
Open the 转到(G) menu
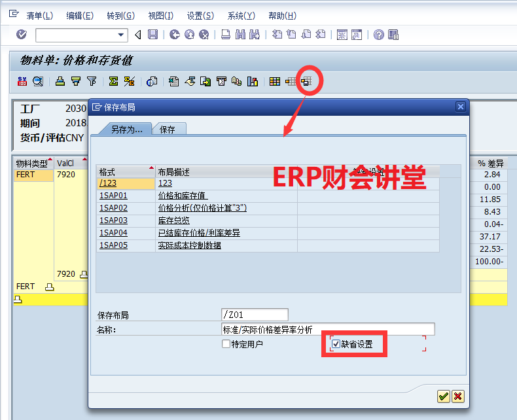point(120,16)
